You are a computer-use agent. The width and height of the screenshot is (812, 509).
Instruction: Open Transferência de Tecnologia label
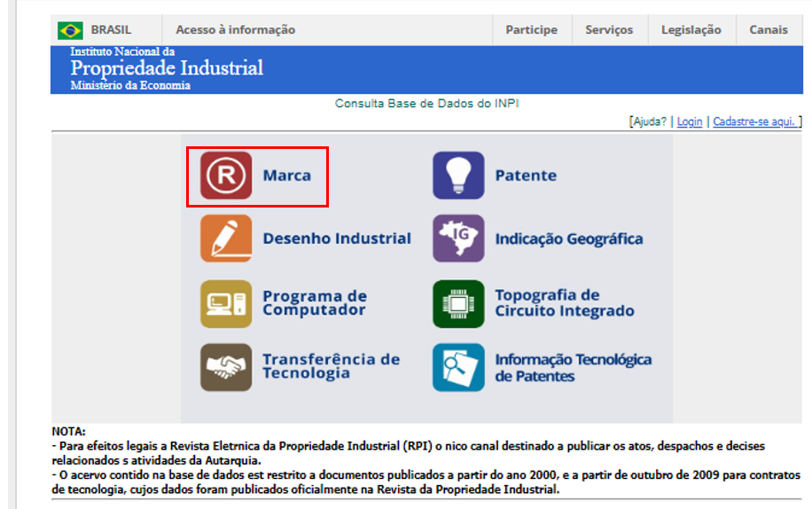click(x=331, y=366)
